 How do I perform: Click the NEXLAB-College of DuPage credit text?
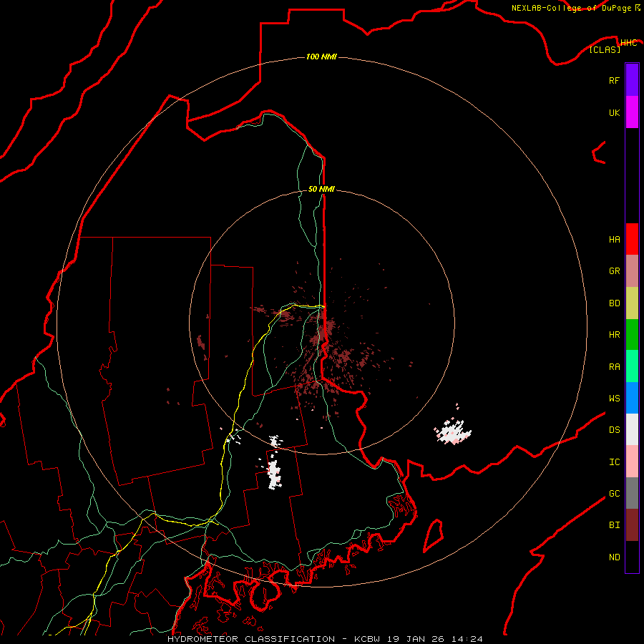(x=571, y=8)
